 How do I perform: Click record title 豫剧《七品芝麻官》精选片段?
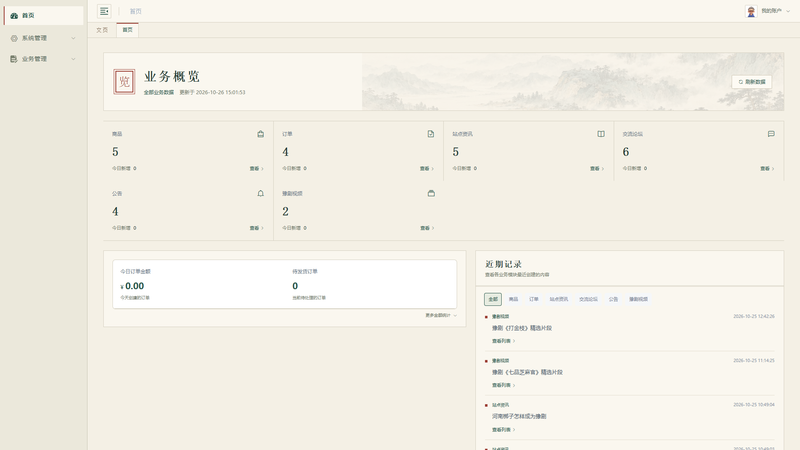[x=527, y=372]
